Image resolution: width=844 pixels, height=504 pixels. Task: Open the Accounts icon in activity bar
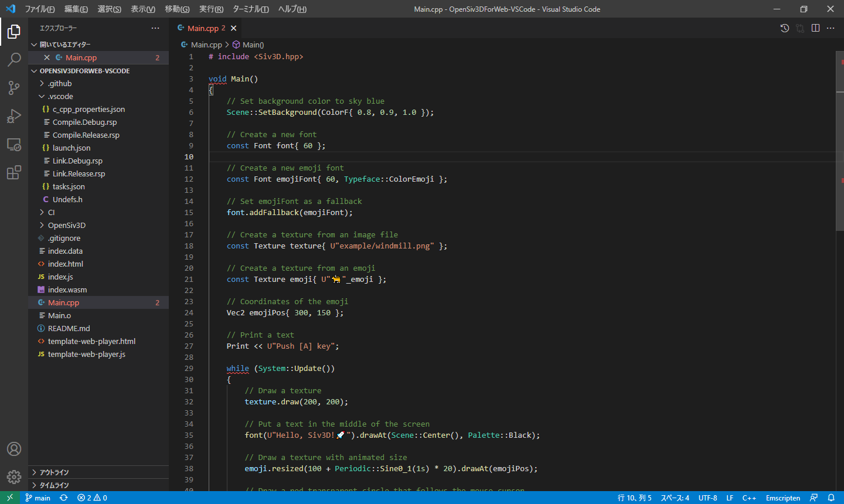14,449
